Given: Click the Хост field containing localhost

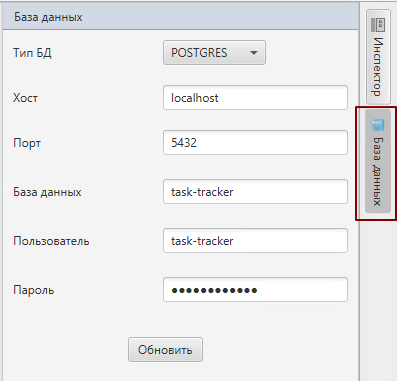Looking at the screenshot, I should (x=255, y=98).
